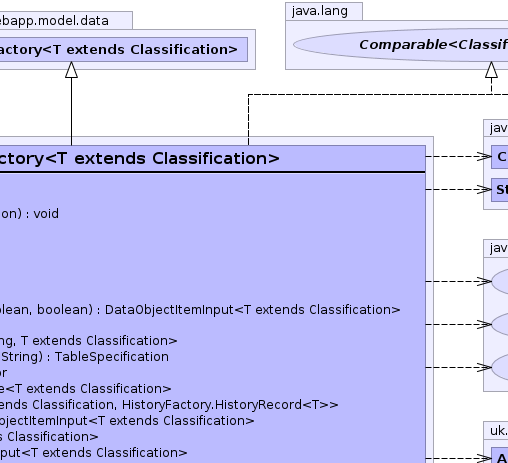The height and width of the screenshot is (463, 508).
Task: Select the class box labeled A at the bottom right
Action: pos(500,455)
